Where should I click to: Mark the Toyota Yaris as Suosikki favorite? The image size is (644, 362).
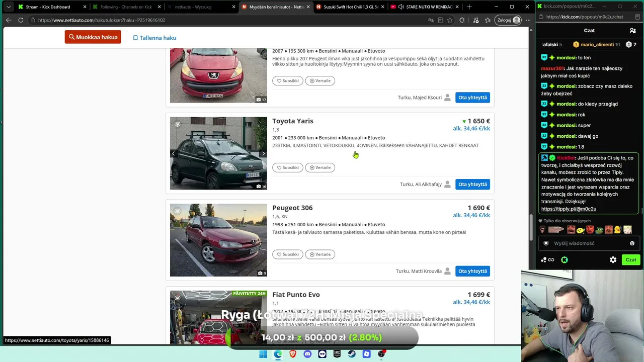(288, 167)
